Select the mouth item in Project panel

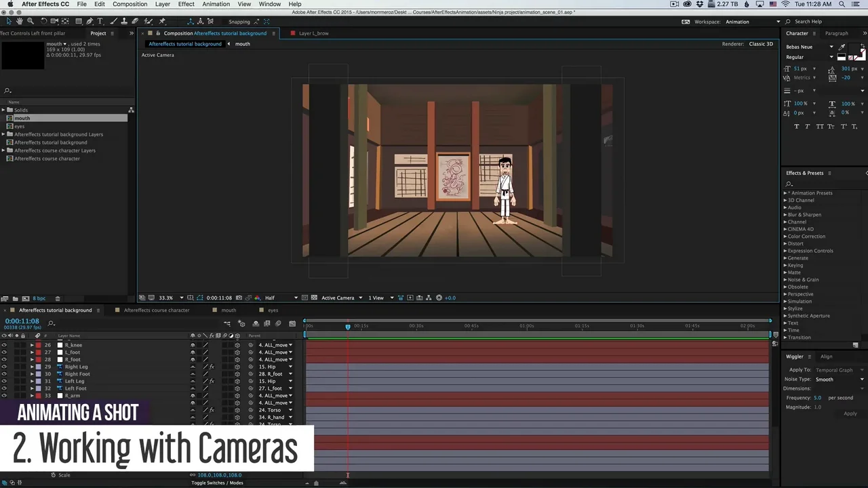[x=22, y=118]
